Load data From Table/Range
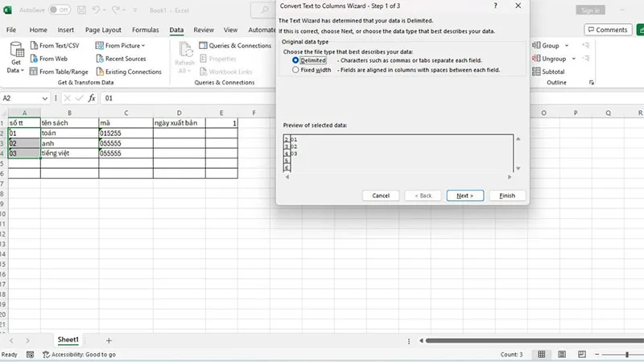 click(x=59, y=72)
